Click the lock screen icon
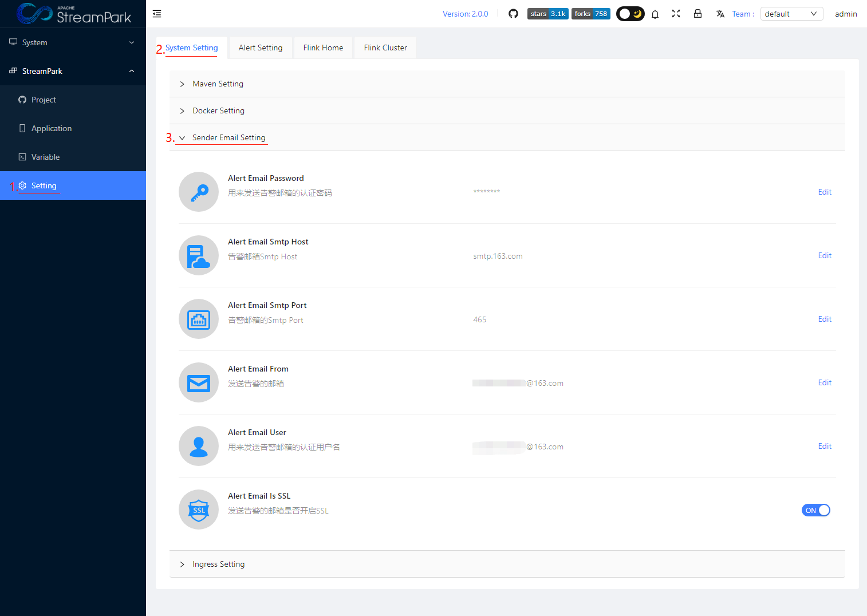 pyautogui.click(x=697, y=14)
